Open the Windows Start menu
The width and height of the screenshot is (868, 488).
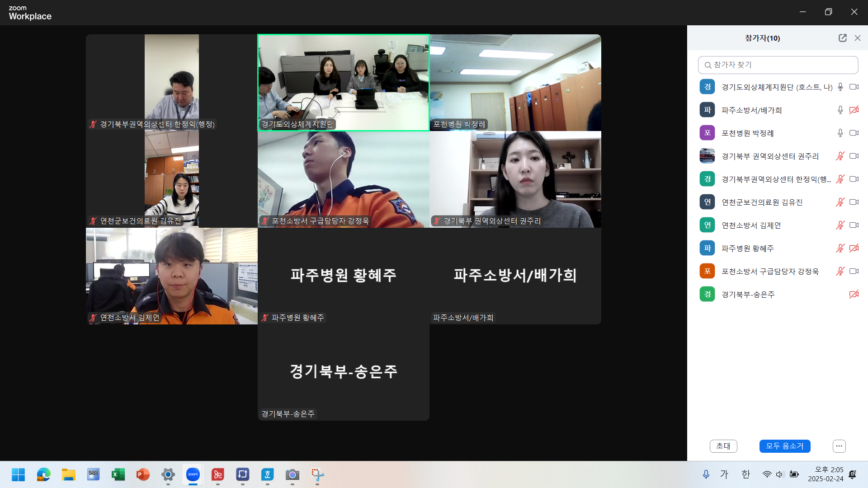(x=19, y=474)
